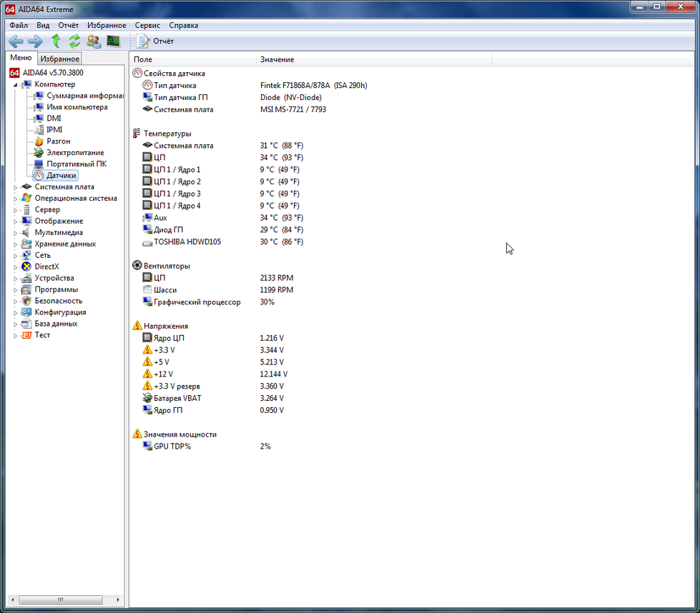Open the Сервис menu
The height and width of the screenshot is (613, 700).
point(147,26)
